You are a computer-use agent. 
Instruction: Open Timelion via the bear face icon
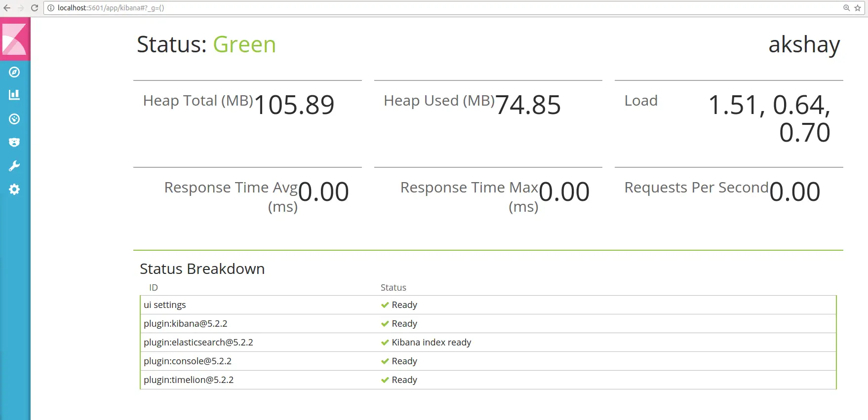(x=14, y=143)
